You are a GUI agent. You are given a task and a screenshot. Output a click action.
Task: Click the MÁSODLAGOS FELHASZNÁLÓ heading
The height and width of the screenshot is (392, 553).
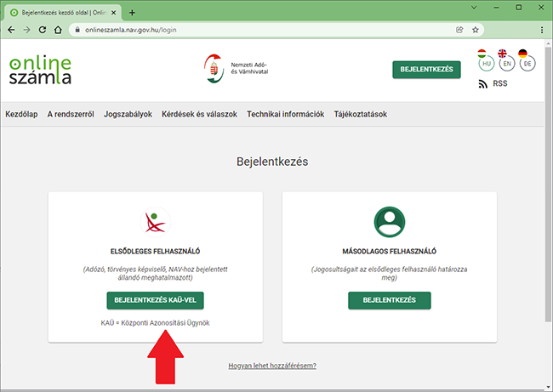[x=390, y=252]
